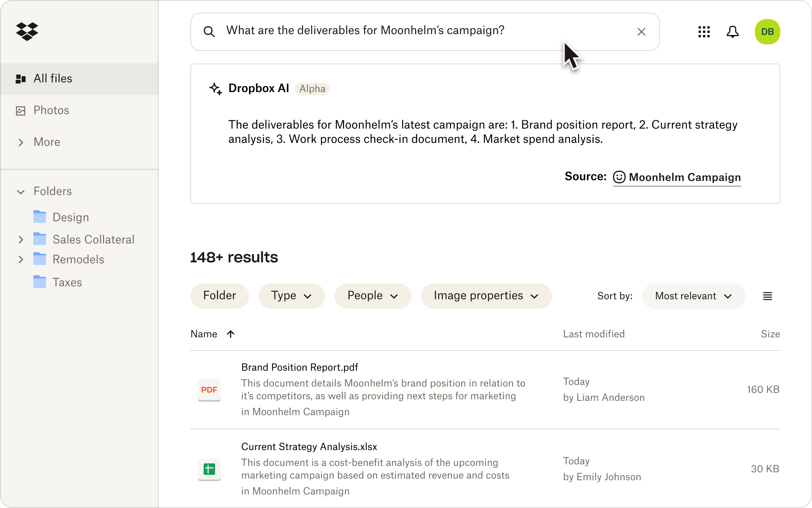The image size is (812, 508).
Task: Open Brand Position Report.pdf
Action: coord(299,368)
